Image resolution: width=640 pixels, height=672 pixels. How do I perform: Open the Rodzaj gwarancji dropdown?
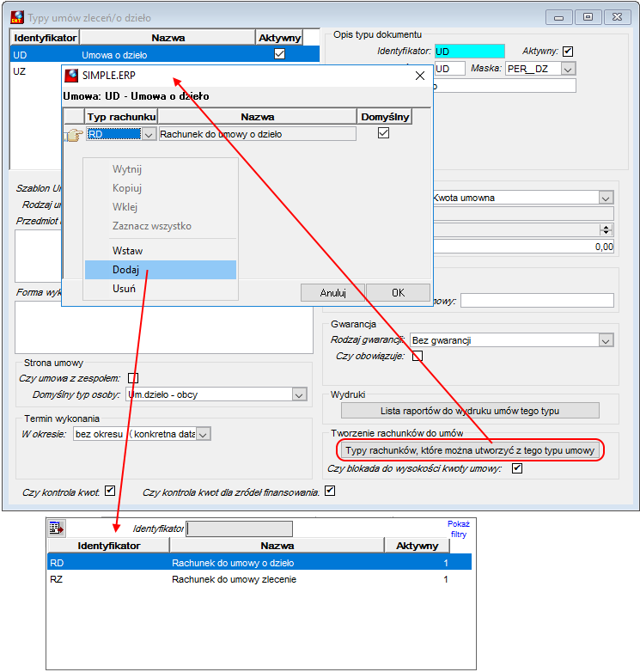click(x=606, y=340)
